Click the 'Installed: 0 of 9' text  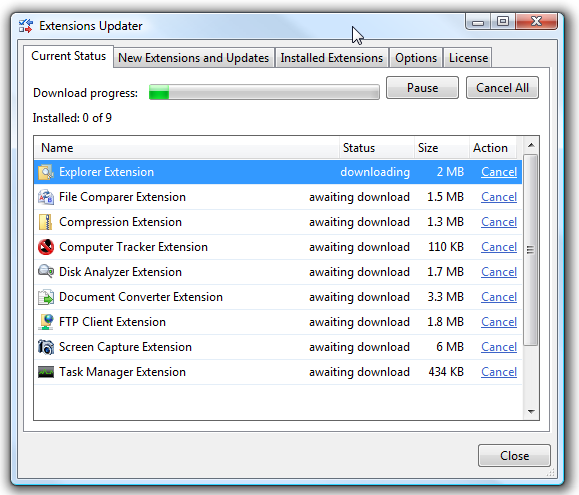[72, 118]
